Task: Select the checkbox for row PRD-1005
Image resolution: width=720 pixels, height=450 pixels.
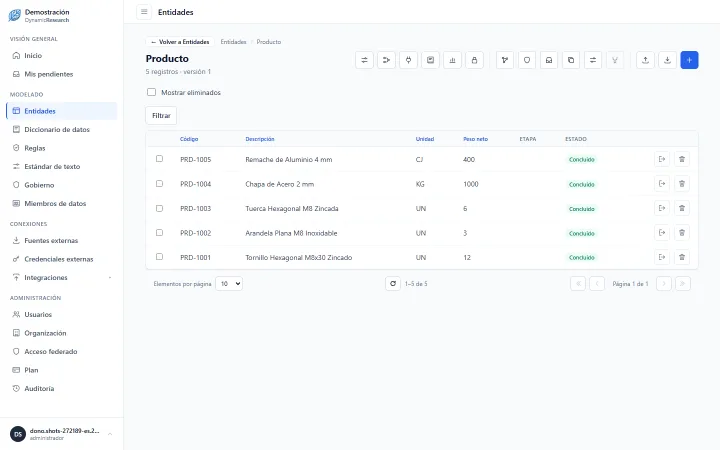Action: (x=159, y=159)
